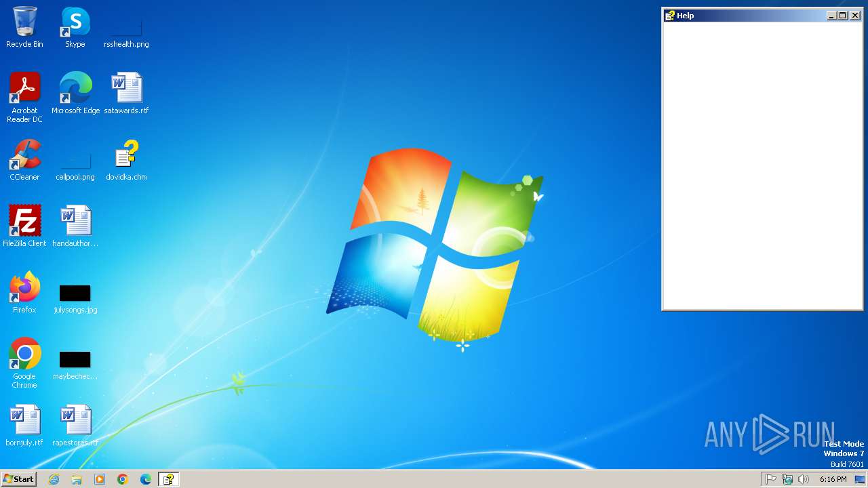Viewport: 868px width, 488px height.
Task: Click the Show Desktop button
Action: pos(860,479)
